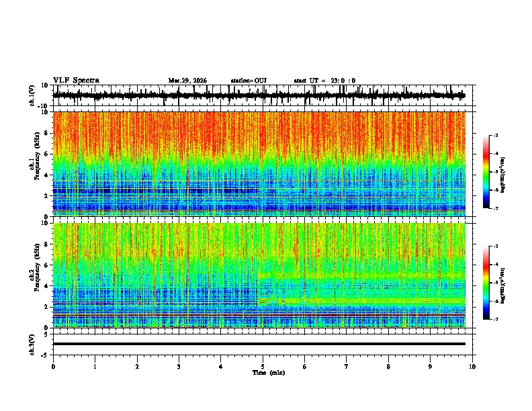The image size is (532, 411).
Task: Click the "4" kHz tick on ch.1 frequency axis
Action: coord(46,175)
